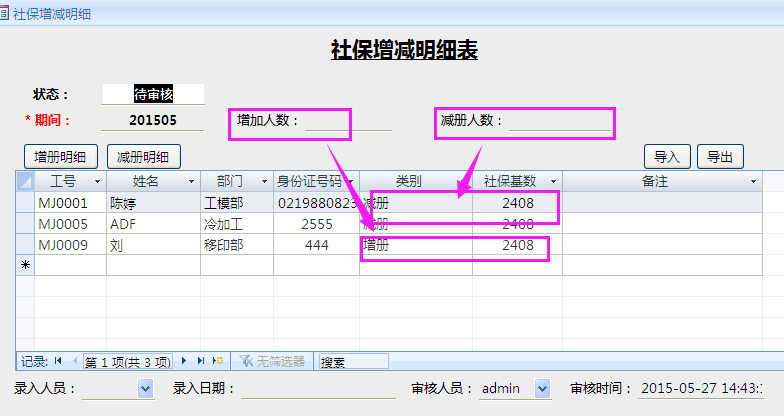Open the 工号 column filter dropdown
Viewport: 784px width, 416px height.
point(97,182)
